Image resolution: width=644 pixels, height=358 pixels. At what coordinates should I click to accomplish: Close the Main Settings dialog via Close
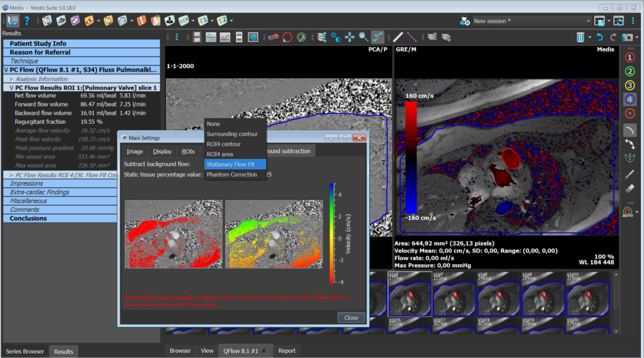351,318
